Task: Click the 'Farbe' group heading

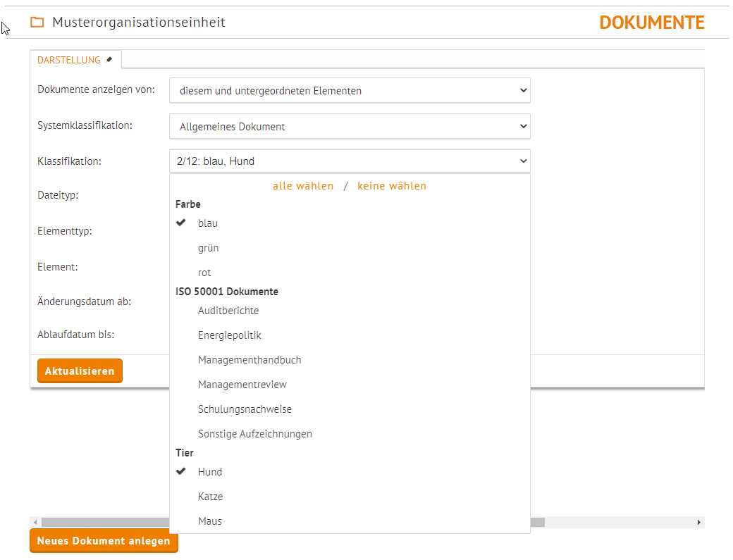Action: coord(188,204)
